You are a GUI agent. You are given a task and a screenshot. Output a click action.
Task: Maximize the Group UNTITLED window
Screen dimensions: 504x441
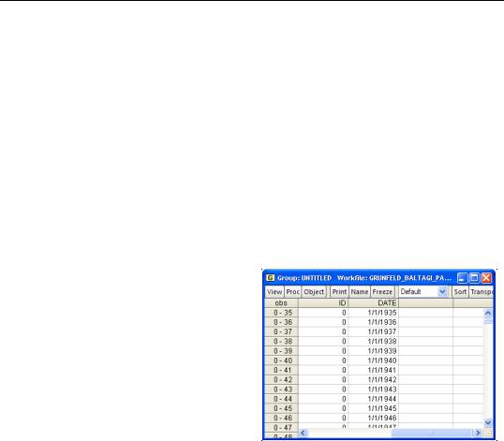474,278
